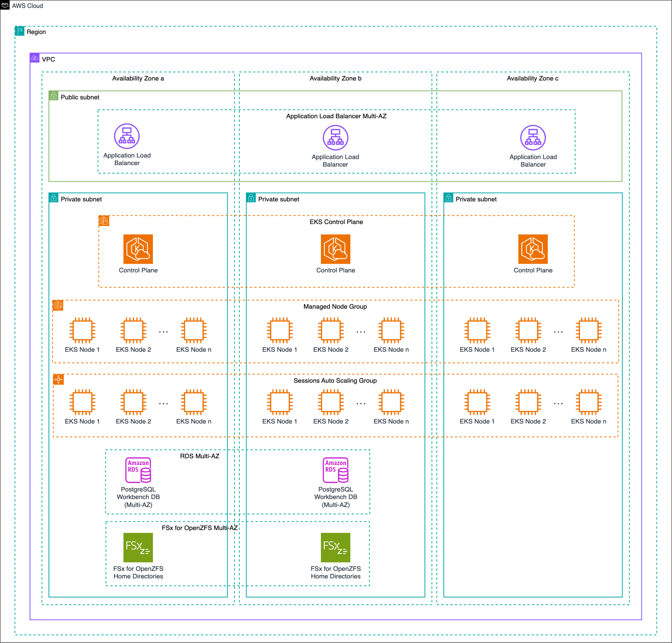
Task: Click 'Private subnet' label in Zone b
Action: coord(279,199)
